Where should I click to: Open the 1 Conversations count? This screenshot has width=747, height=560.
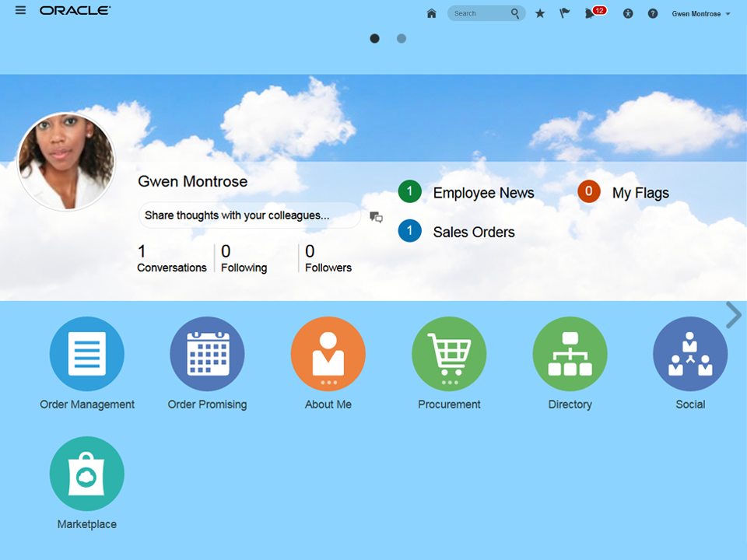172,258
